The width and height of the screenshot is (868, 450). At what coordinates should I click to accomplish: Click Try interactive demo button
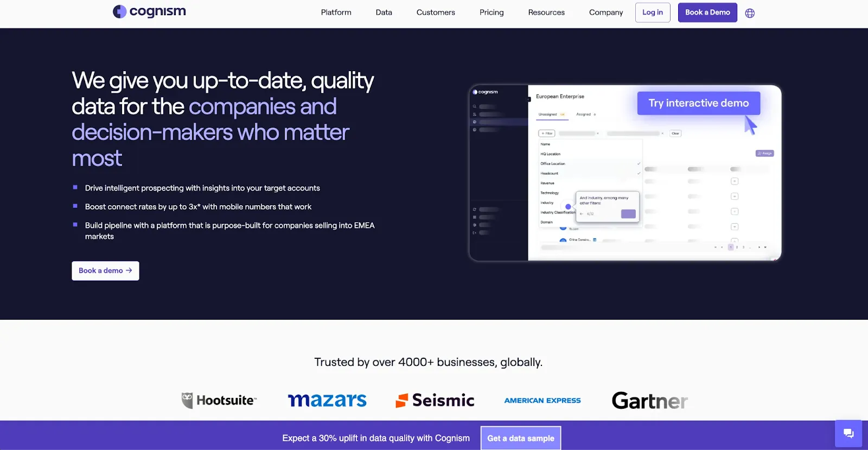699,103
